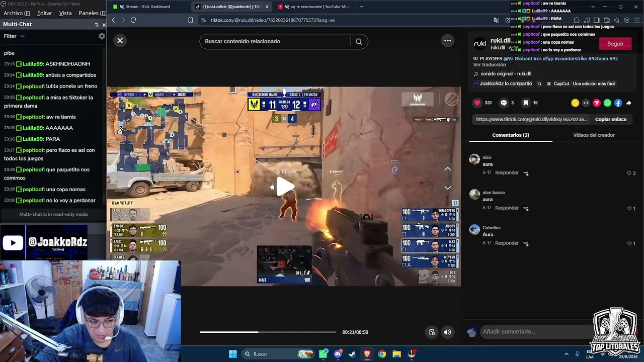Click the yellow repost icon

(x=575, y=103)
